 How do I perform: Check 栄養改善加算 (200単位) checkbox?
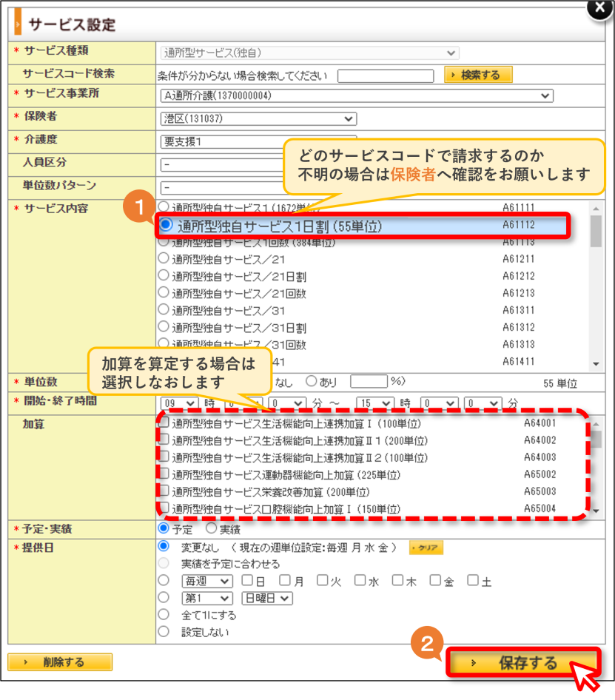coord(164,491)
